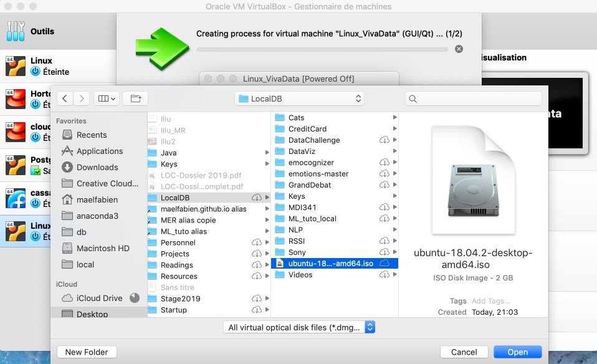Viewport: 597px width, 364px height.
Task: Select the Linux Éteinte VM icon in VirtualBox
Action: 16,66
